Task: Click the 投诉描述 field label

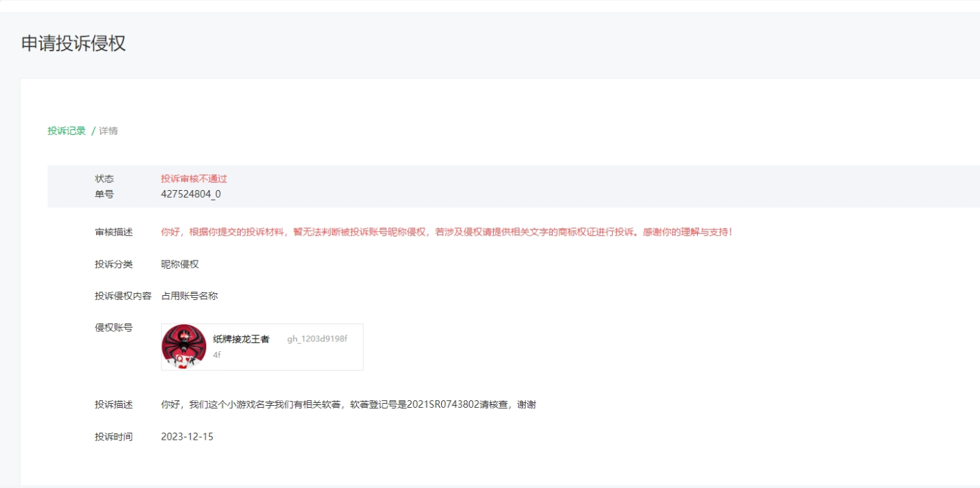Action: pos(114,404)
